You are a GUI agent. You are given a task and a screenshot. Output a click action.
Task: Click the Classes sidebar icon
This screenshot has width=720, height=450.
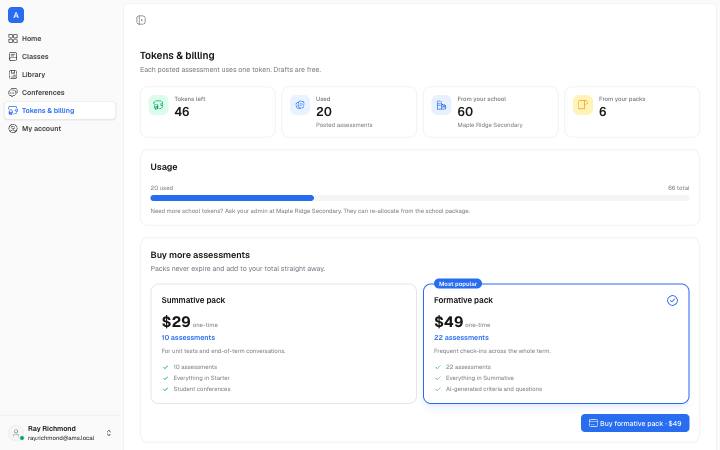(13, 56)
